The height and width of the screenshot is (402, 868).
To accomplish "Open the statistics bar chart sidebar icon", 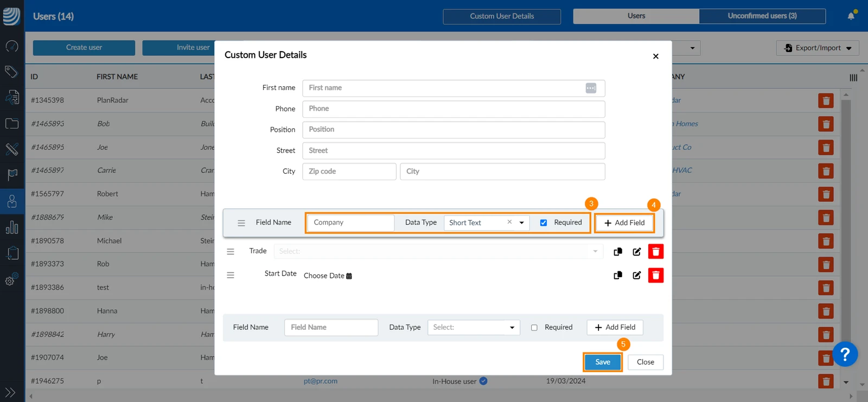I will coord(12,227).
